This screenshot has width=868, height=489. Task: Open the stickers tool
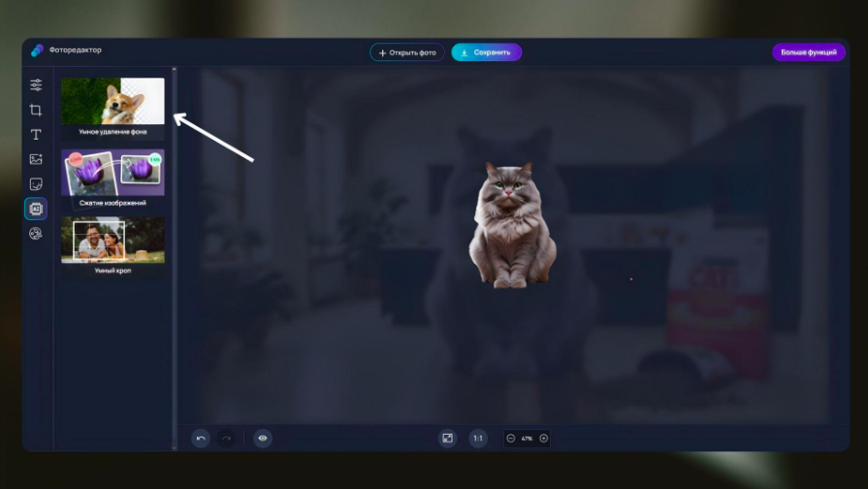click(36, 183)
